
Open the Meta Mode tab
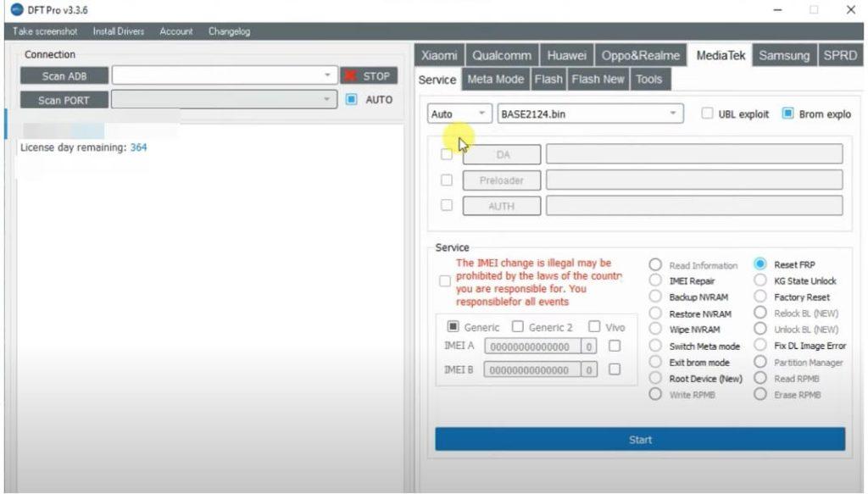(495, 79)
